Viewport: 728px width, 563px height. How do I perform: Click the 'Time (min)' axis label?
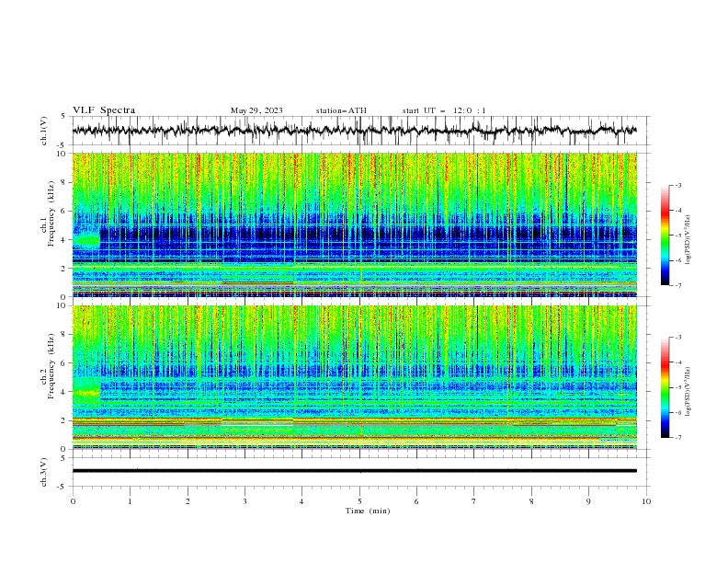coord(368,511)
